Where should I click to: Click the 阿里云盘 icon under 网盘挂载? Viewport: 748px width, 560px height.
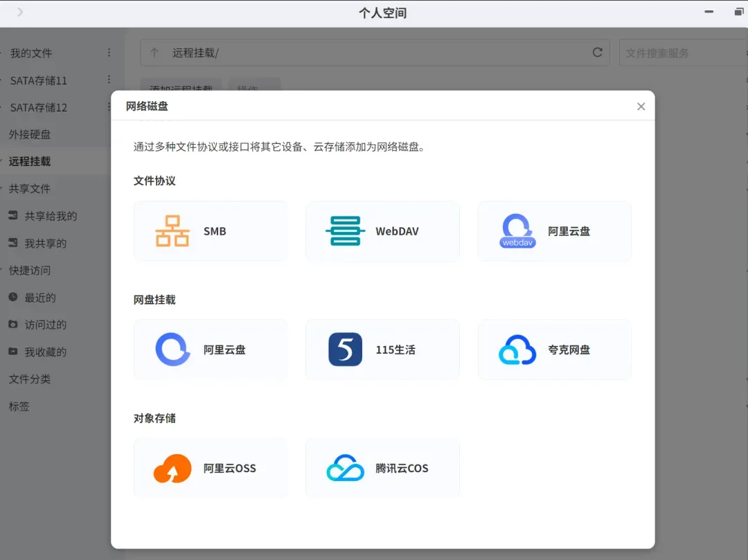[x=172, y=350]
